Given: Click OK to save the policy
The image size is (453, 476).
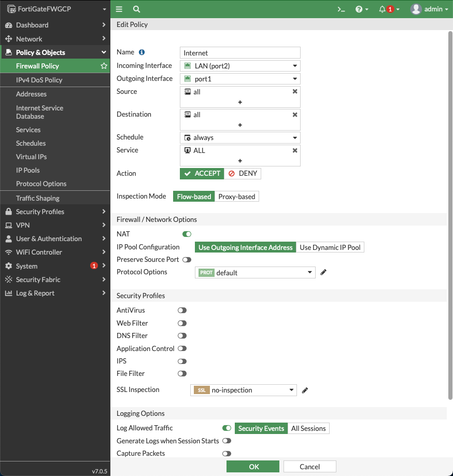Looking at the screenshot, I should click(x=253, y=467).
